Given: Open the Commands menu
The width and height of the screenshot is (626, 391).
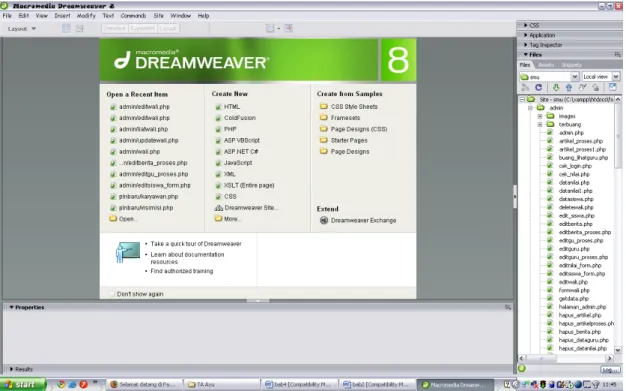Looking at the screenshot, I should pyautogui.click(x=133, y=16).
